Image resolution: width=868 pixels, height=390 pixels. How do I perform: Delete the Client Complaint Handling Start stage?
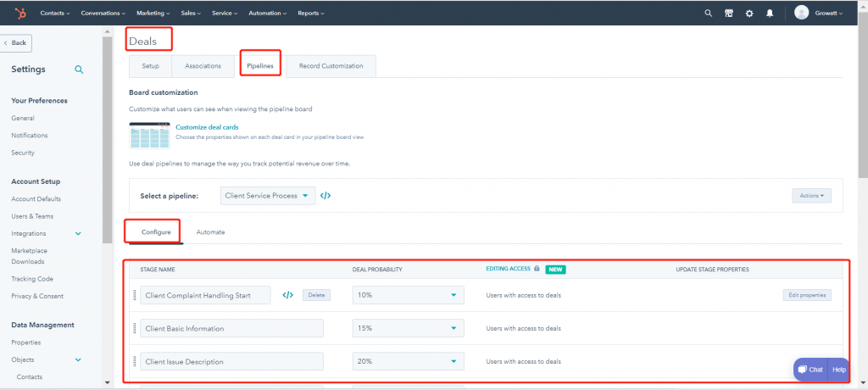pos(317,295)
